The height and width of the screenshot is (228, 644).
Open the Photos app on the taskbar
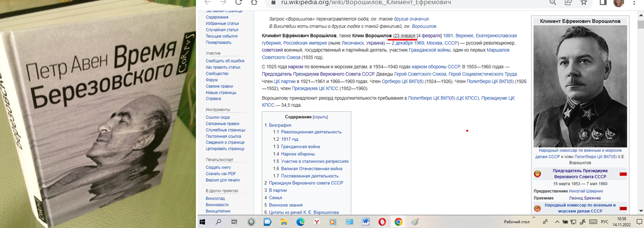point(350,222)
